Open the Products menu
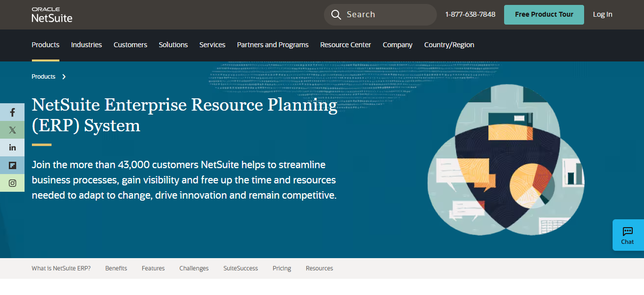 (45, 45)
